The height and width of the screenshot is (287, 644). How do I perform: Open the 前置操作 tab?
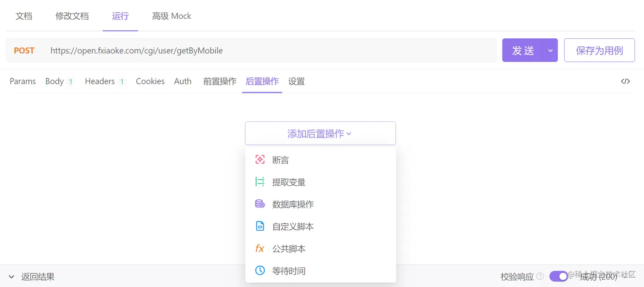(219, 81)
